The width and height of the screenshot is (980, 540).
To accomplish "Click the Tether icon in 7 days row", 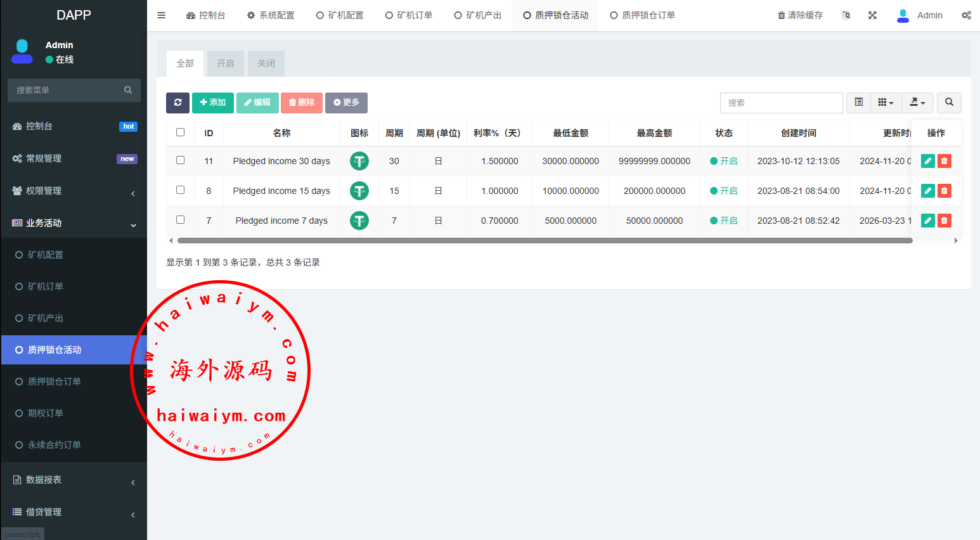I will click(x=359, y=221).
